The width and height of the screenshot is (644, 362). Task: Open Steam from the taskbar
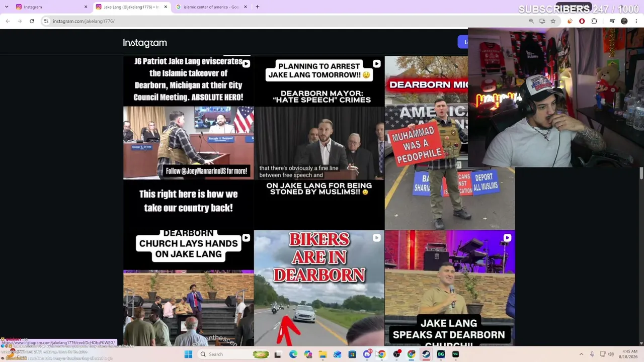coord(426,354)
